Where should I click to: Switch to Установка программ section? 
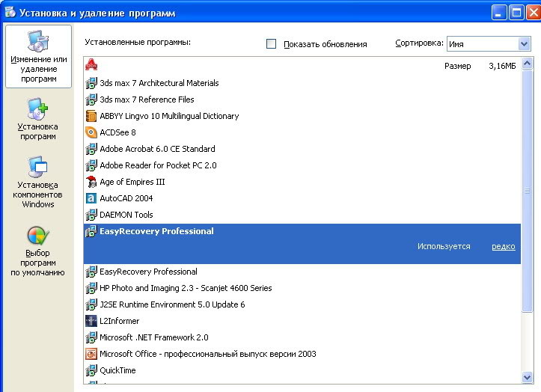(x=37, y=120)
